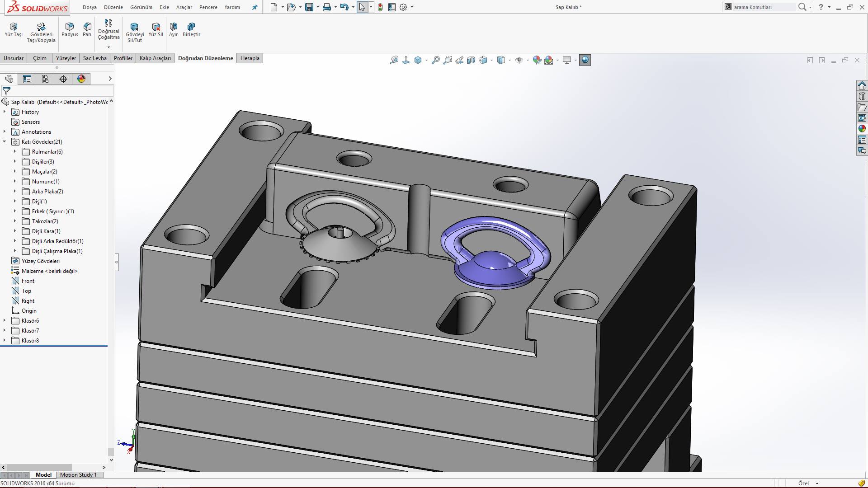Screen dimensions: 868x488
Task: Open File Properties list icon
Action: [392, 7]
